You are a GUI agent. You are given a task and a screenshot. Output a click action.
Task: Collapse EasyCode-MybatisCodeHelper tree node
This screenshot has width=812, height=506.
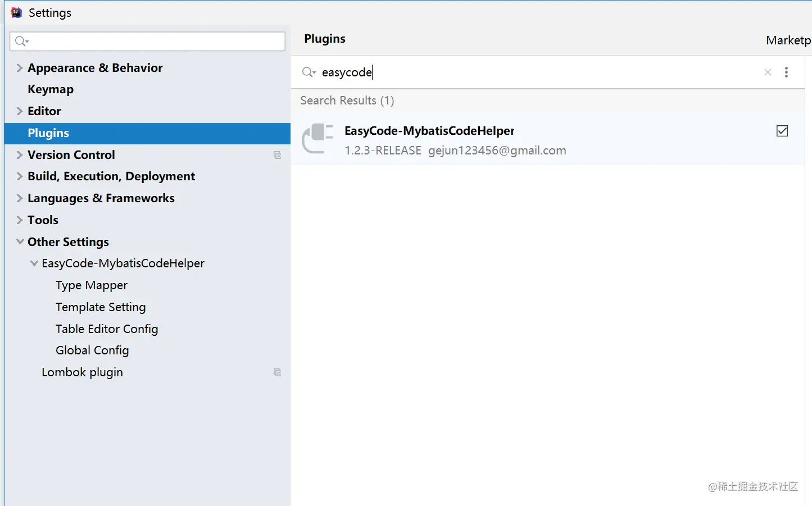pyautogui.click(x=34, y=263)
